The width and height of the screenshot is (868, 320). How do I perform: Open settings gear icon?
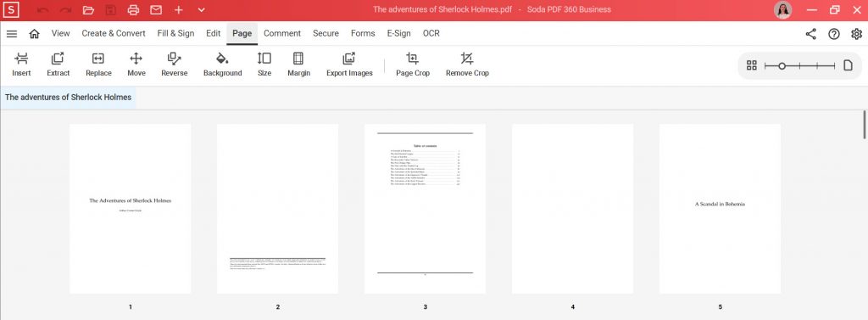coord(856,34)
